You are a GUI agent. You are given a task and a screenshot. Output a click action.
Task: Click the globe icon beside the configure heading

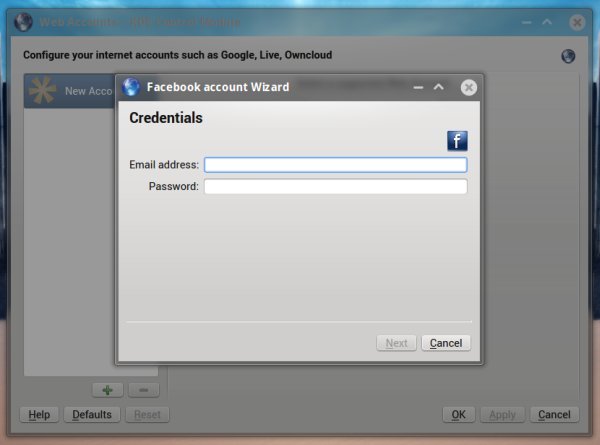tap(568, 56)
